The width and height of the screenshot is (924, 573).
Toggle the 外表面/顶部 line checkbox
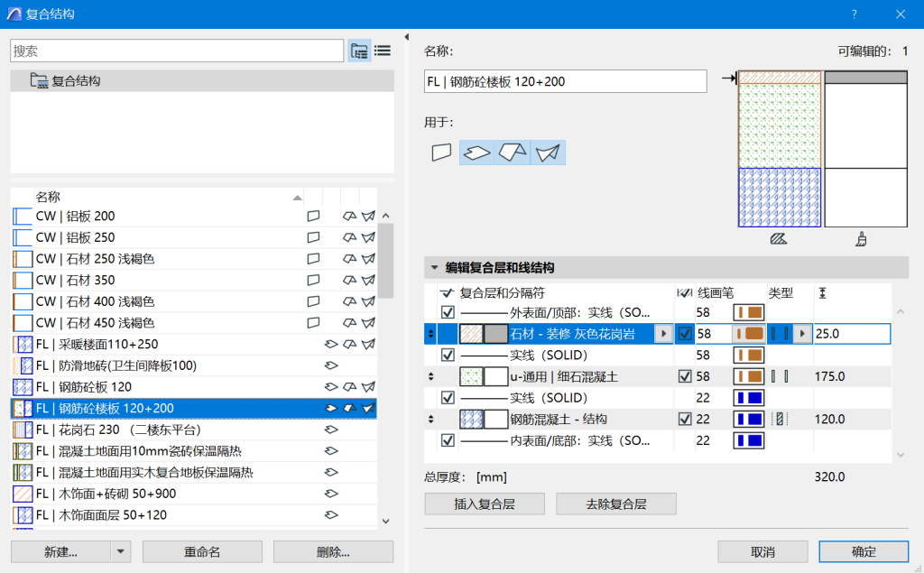pyautogui.click(x=448, y=312)
